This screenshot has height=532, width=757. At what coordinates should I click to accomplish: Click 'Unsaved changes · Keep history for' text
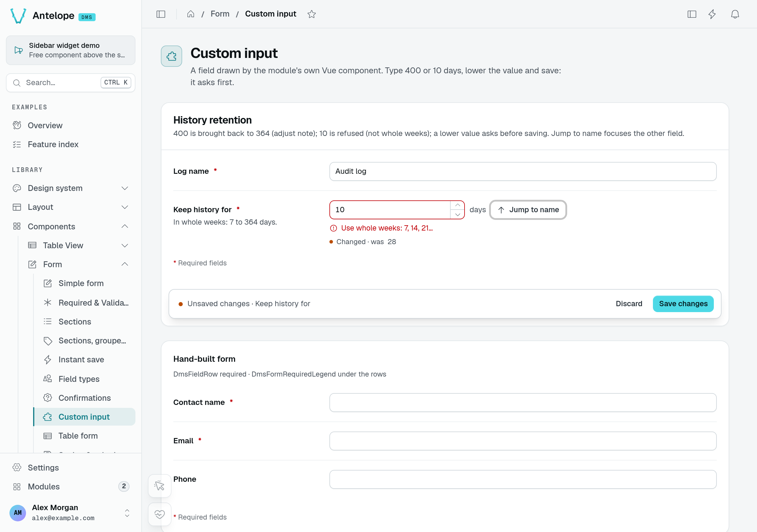(x=249, y=304)
